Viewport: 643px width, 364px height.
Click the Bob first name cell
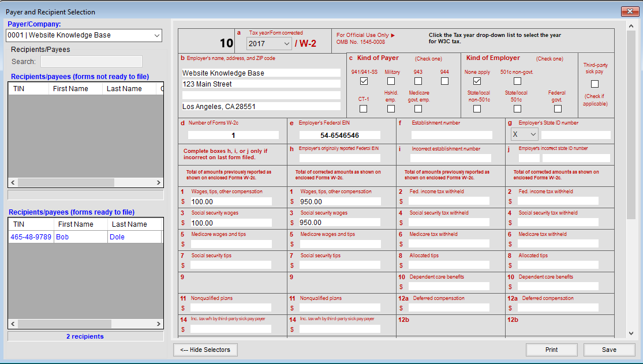coord(81,237)
